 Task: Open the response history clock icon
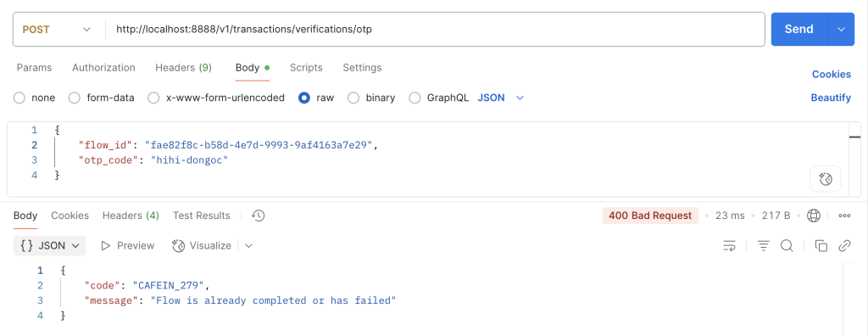[x=258, y=216]
